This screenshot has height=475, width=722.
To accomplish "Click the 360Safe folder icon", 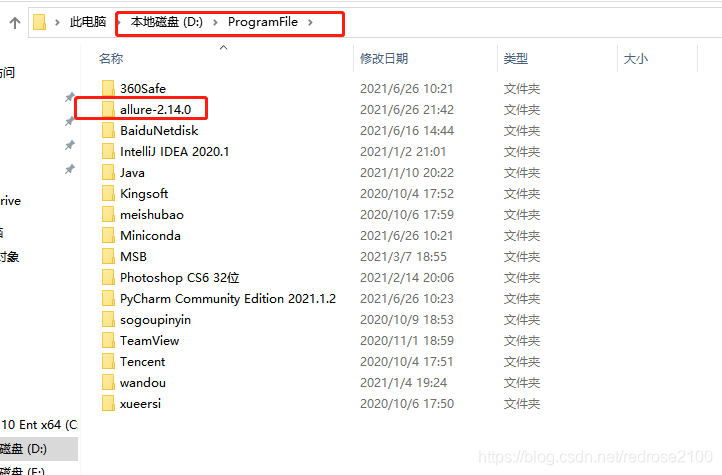I will click(x=108, y=88).
